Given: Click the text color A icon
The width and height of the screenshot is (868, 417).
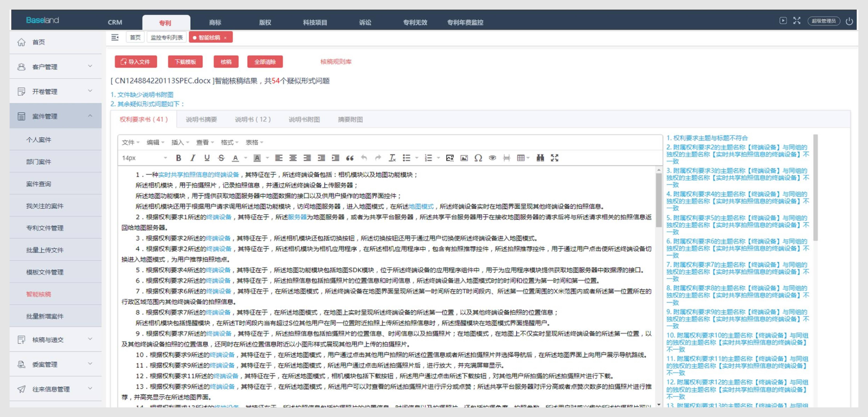Looking at the screenshot, I should (236, 158).
